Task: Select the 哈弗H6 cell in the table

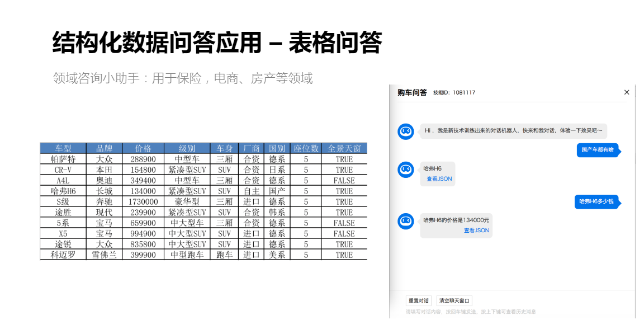Action: (63, 191)
